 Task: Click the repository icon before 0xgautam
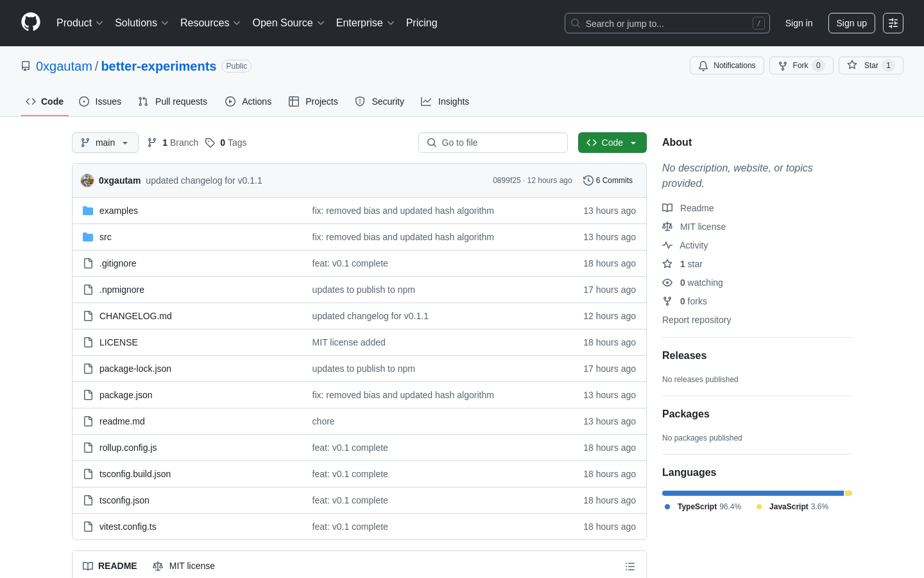[x=26, y=66]
